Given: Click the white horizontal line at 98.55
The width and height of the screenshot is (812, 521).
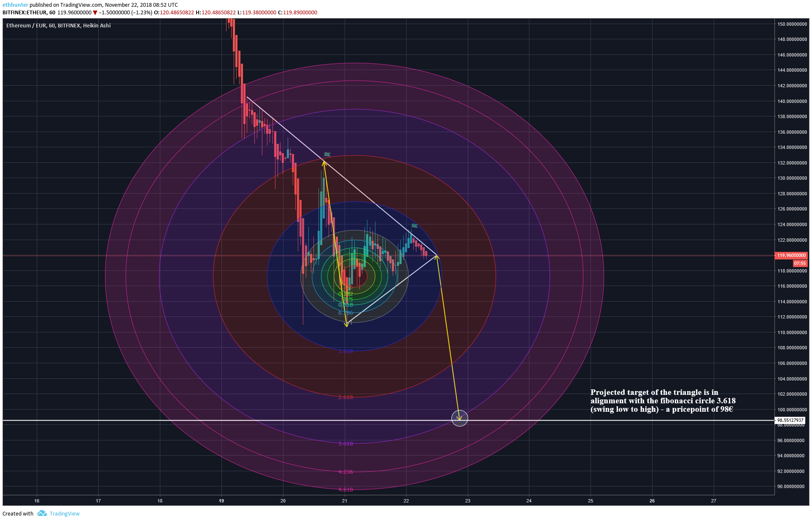Looking at the screenshot, I should (388, 420).
